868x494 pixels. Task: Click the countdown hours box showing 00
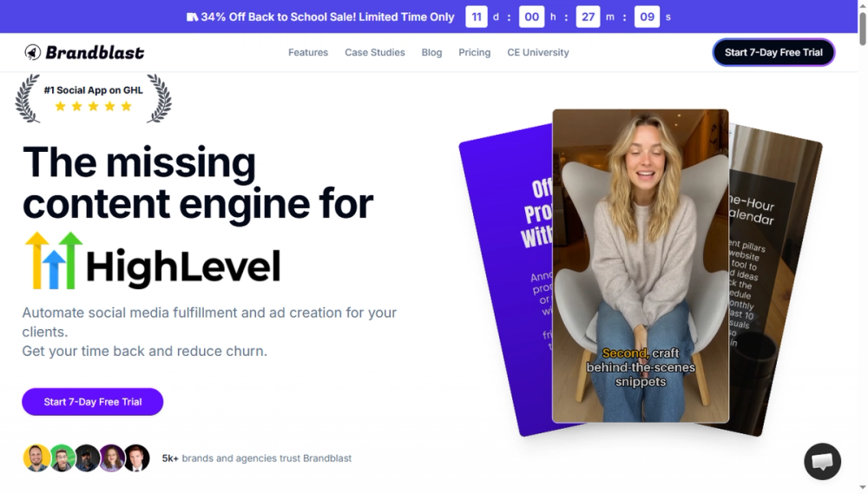pos(531,16)
